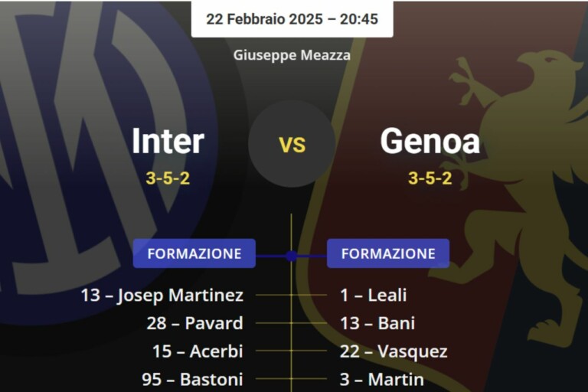Click the center dot between formations

pyautogui.click(x=291, y=256)
